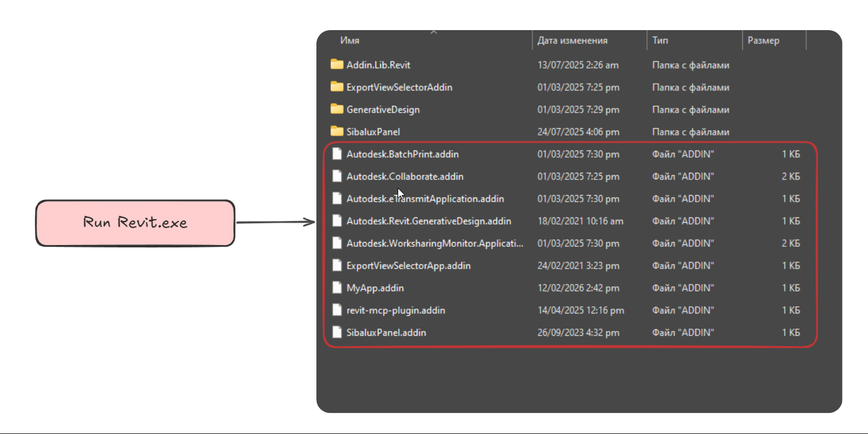Select Autodesk.WorksharingMonitor.Applicati... file name
Screen dimensions: 868x434
(x=434, y=243)
